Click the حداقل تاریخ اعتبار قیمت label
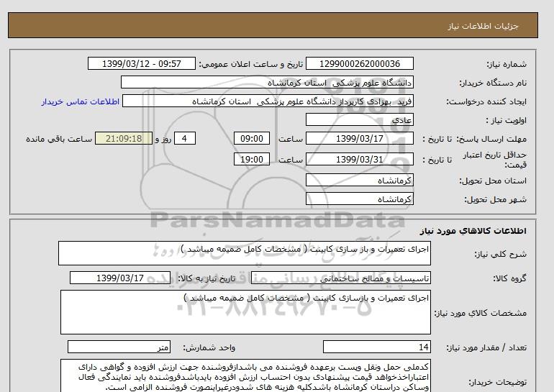This screenshot has height=392, width=554. coord(495,160)
